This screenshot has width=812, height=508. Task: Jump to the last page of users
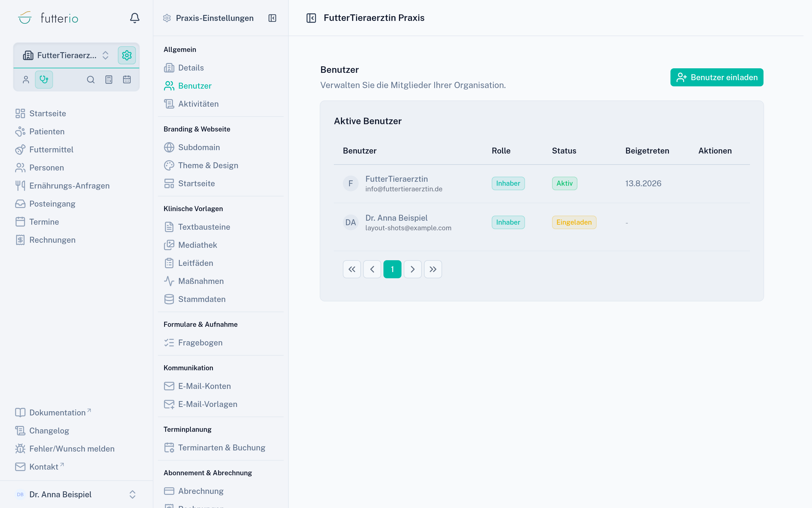(x=433, y=269)
